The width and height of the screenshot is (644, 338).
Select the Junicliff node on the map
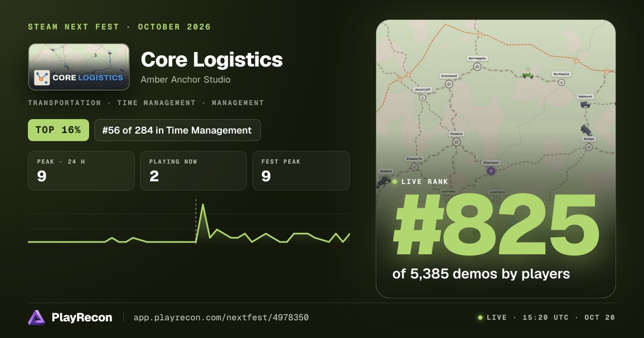tap(422, 98)
